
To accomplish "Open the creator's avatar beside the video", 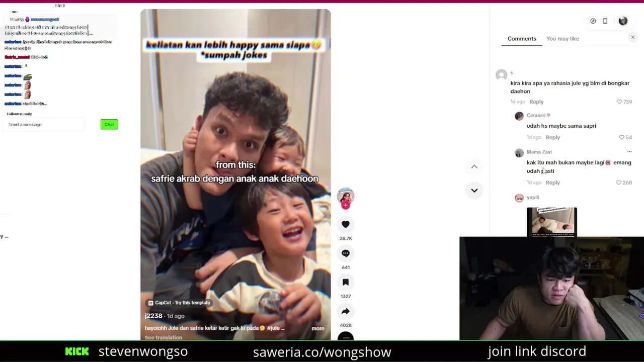I will pyautogui.click(x=346, y=196).
